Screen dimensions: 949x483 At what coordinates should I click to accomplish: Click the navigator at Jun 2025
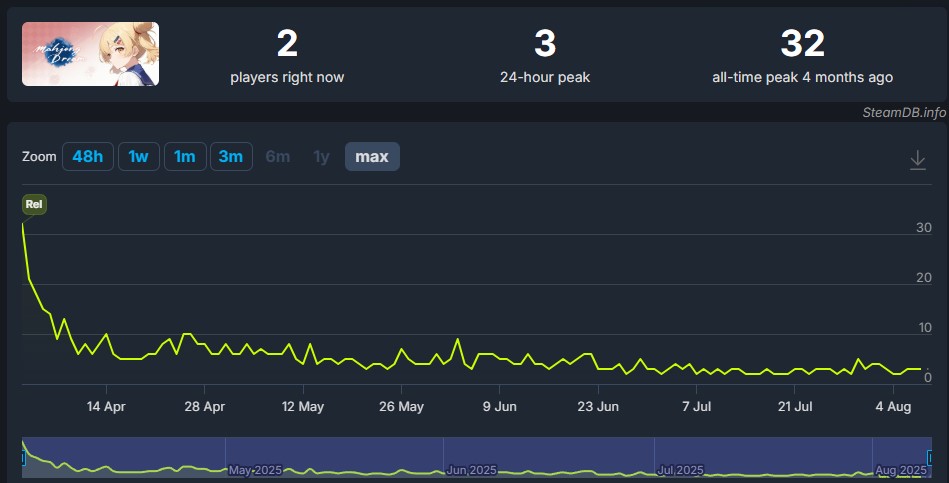[x=471, y=470]
